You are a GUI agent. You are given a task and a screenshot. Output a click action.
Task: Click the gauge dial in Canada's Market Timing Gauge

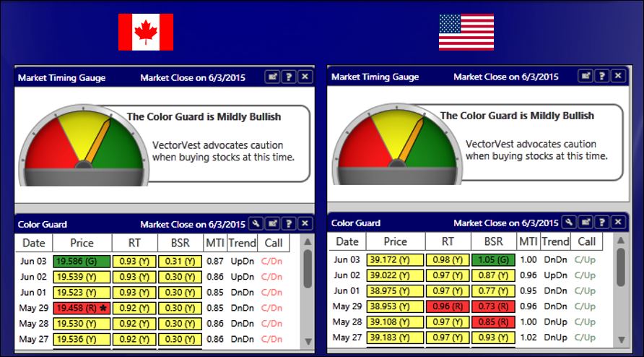(x=84, y=145)
